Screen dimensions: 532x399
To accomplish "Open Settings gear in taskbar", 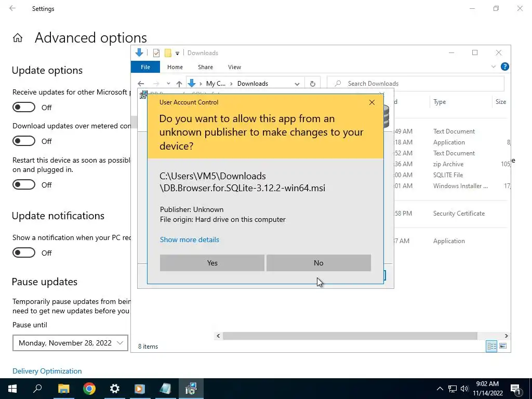I will click(115, 389).
